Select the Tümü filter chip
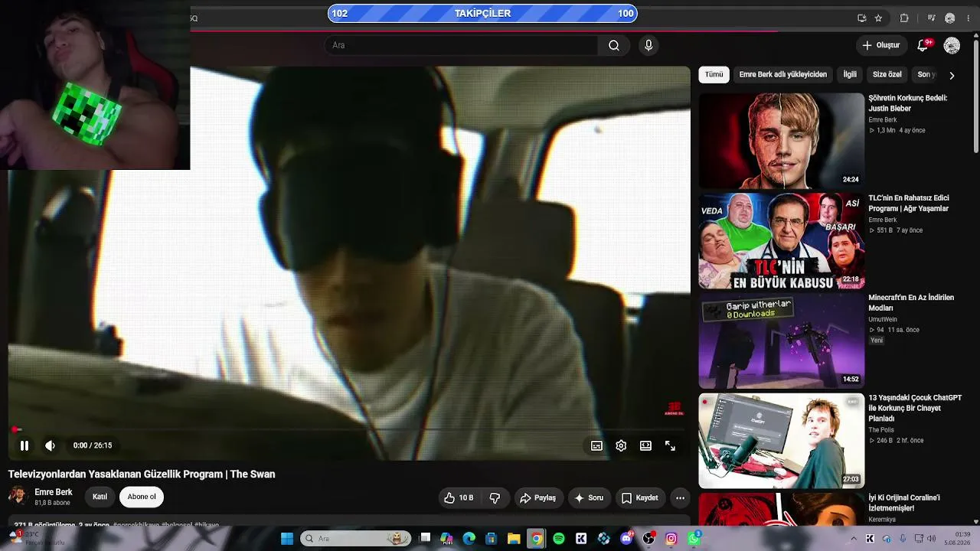Image resolution: width=980 pixels, height=551 pixels. click(714, 74)
